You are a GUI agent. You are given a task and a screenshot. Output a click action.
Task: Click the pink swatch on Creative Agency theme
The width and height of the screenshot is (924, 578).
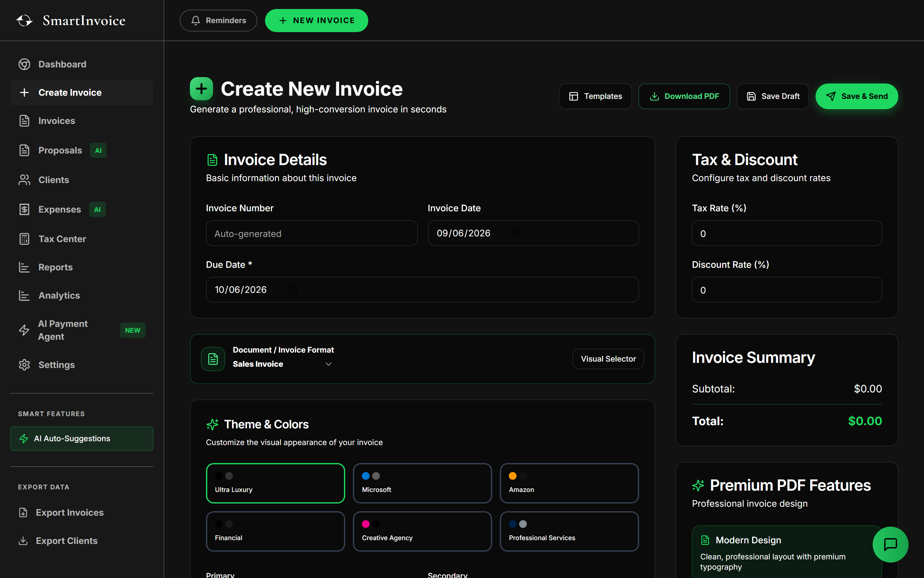pos(366,524)
